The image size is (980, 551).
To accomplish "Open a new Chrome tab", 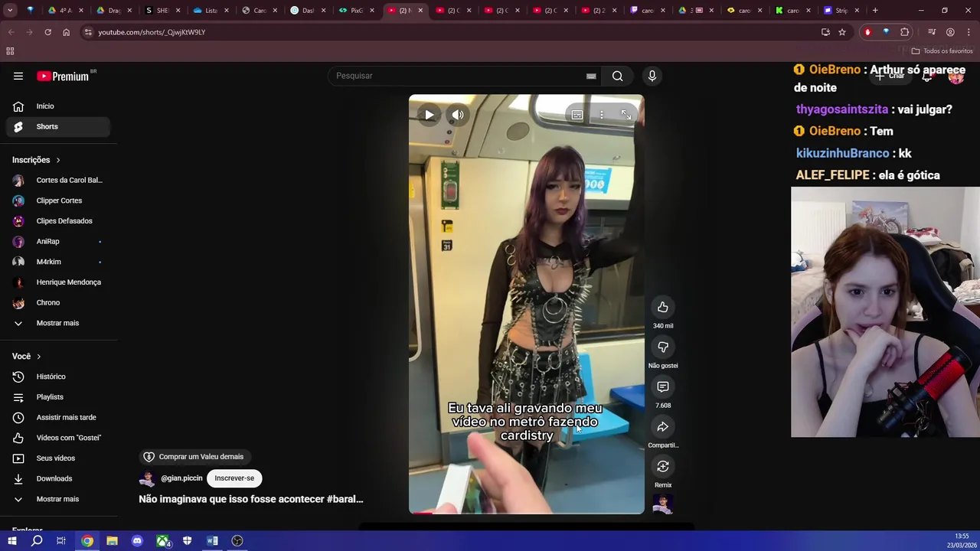I will 875,11.
